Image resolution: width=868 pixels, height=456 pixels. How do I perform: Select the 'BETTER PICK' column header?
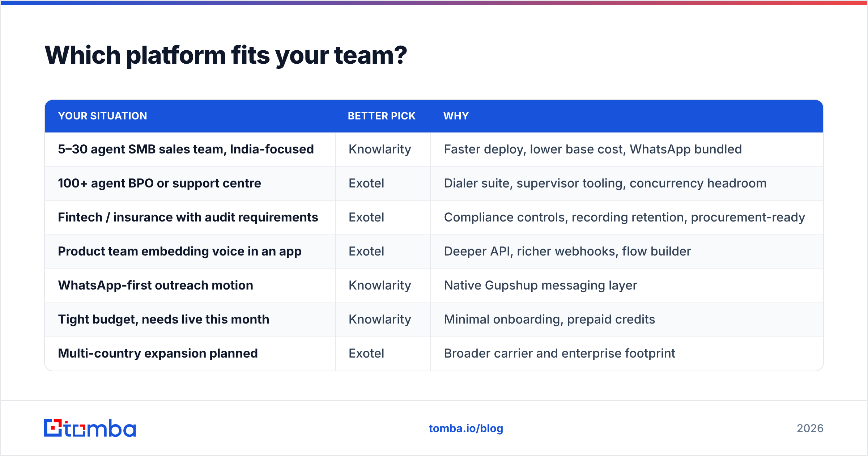coord(382,116)
